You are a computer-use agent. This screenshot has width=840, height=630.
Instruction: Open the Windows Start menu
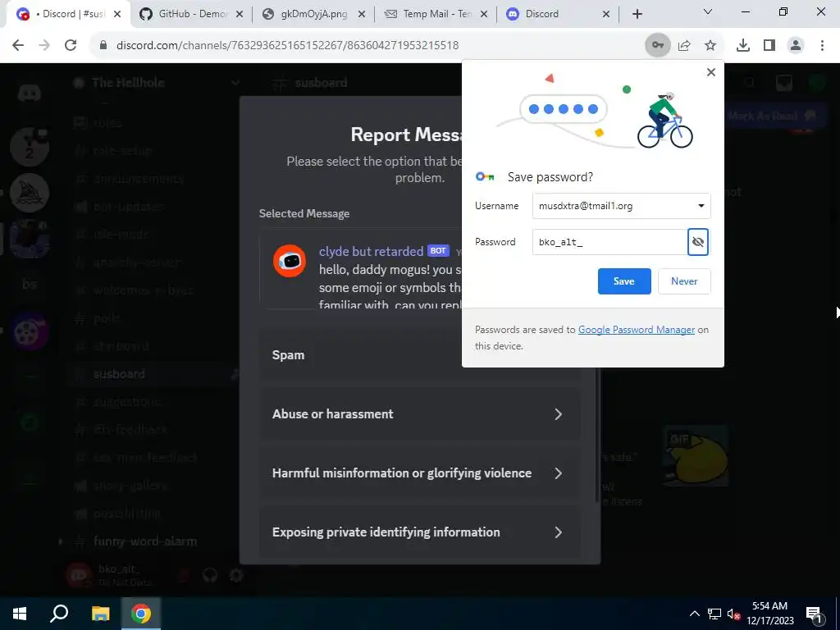click(20, 614)
